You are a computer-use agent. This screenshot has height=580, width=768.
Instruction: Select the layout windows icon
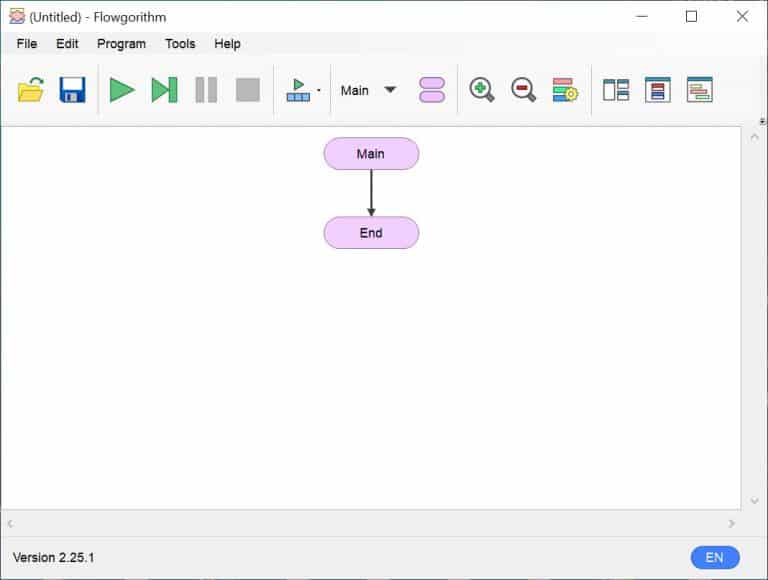(x=616, y=90)
